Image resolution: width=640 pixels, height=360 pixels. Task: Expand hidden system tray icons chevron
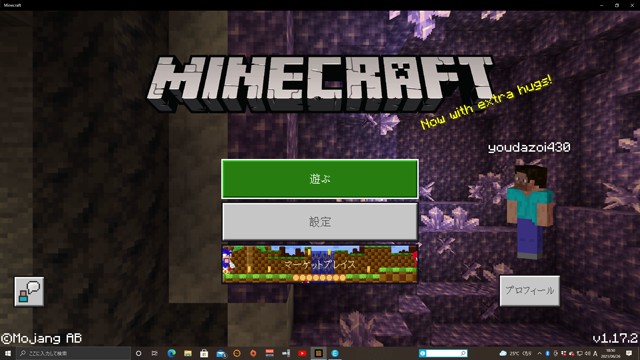[540, 353]
